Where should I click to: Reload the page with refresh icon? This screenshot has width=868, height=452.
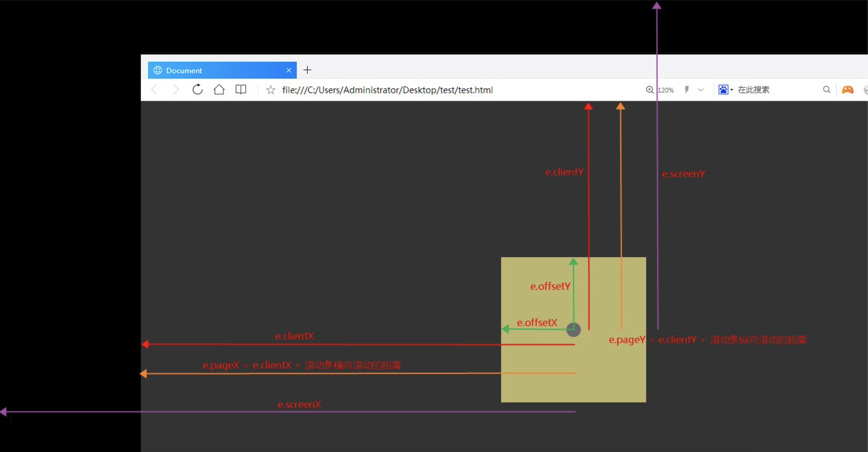pos(197,89)
